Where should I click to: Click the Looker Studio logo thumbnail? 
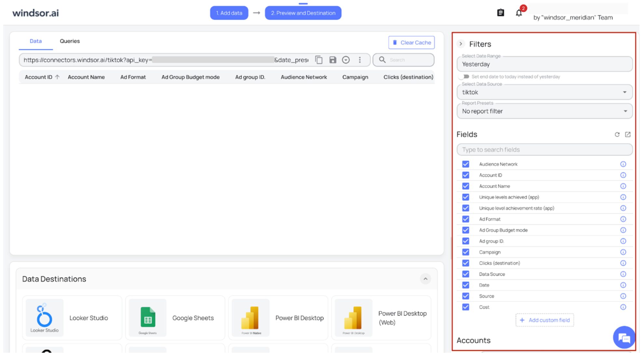[x=45, y=318]
